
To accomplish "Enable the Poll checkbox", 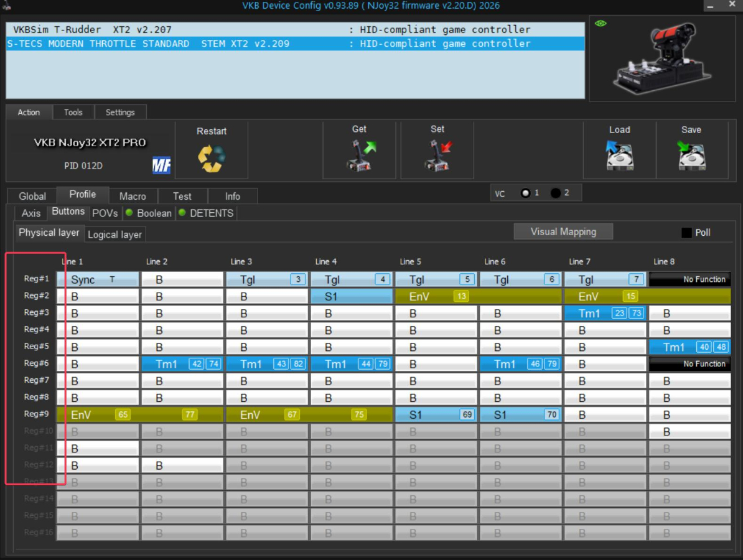I will [686, 233].
